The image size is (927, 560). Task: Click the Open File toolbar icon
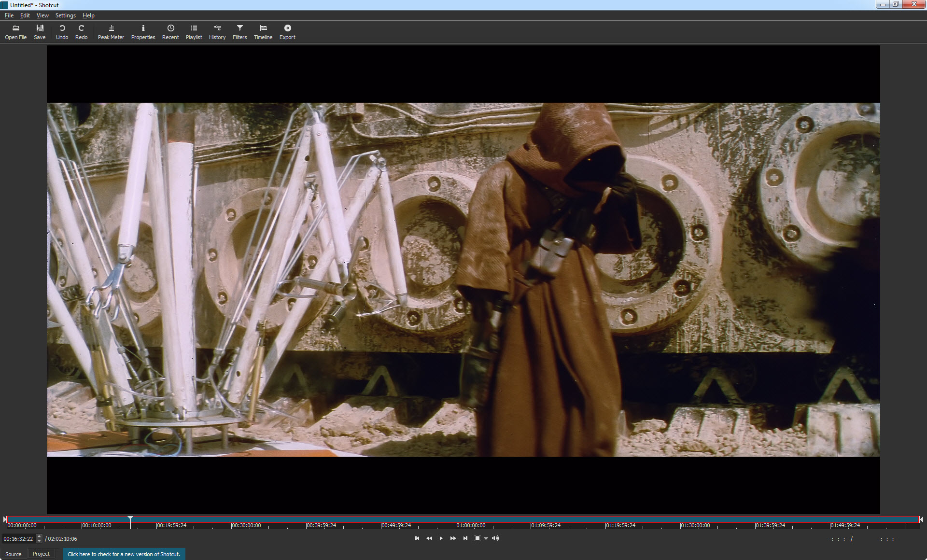click(15, 32)
